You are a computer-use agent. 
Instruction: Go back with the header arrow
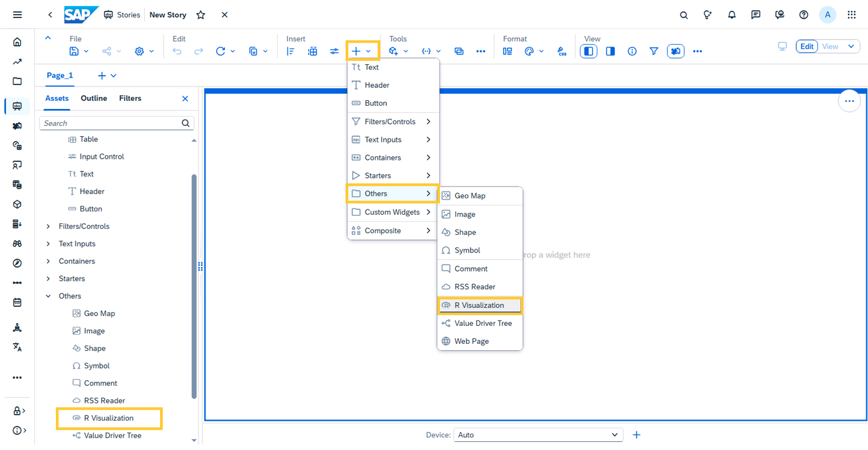tap(50, 15)
